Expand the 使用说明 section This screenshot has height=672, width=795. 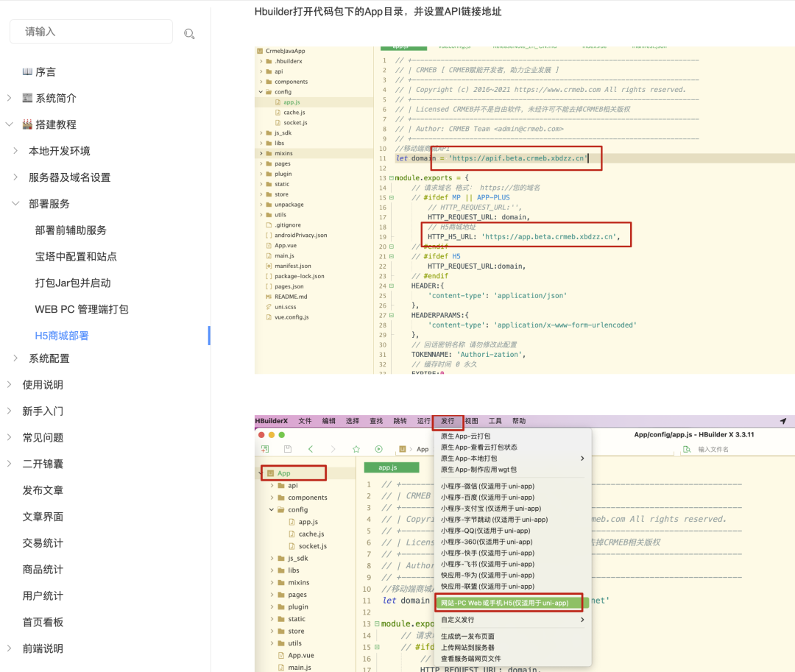pyautogui.click(x=9, y=385)
